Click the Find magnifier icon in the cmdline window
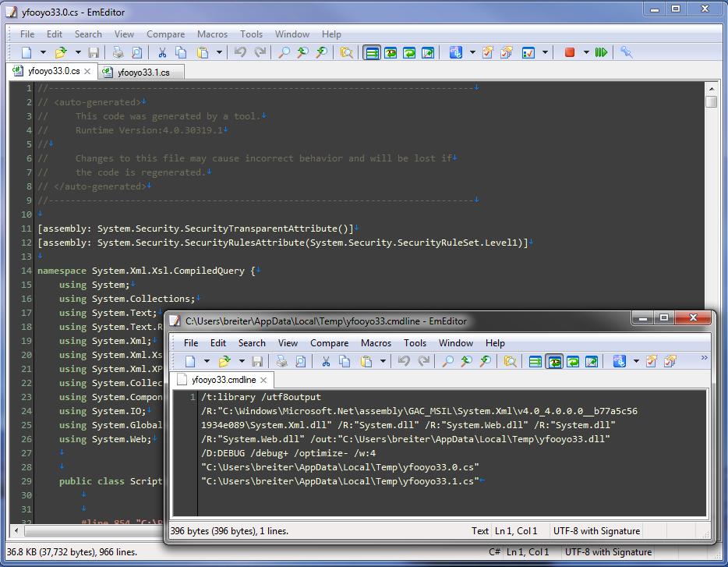 click(x=447, y=362)
